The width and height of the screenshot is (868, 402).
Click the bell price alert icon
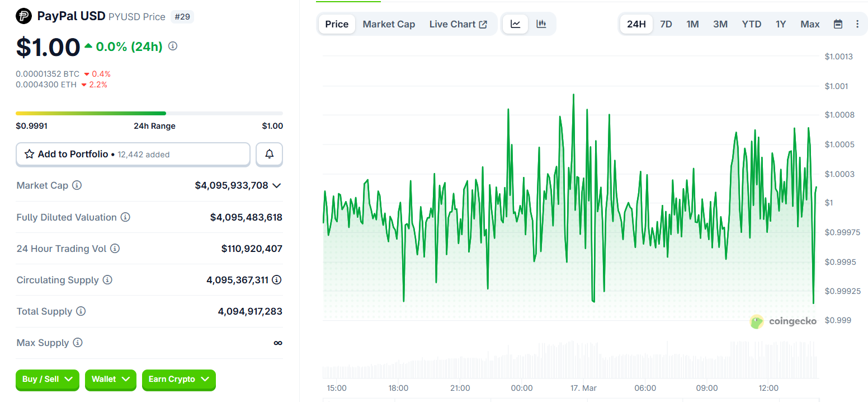tap(269, 155)
